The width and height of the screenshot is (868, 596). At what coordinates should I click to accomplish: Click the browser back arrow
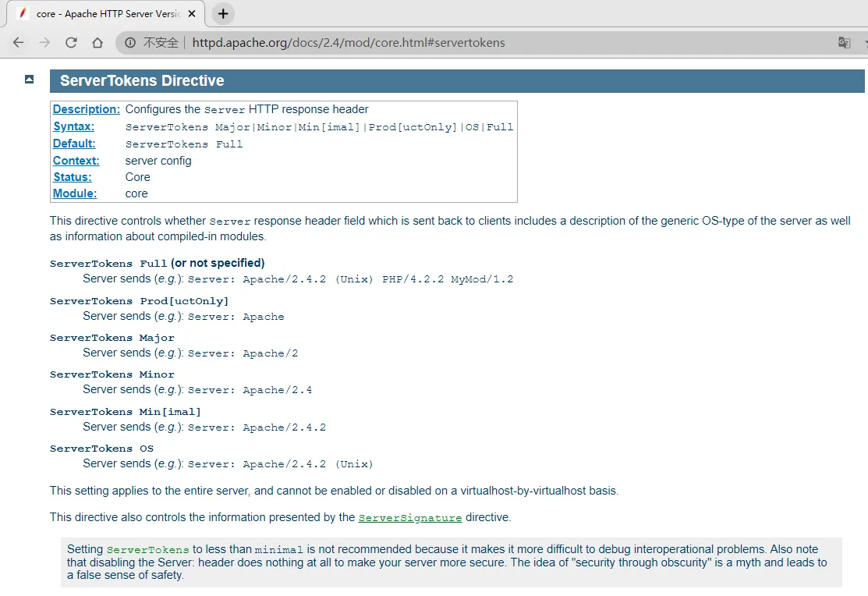18,43
